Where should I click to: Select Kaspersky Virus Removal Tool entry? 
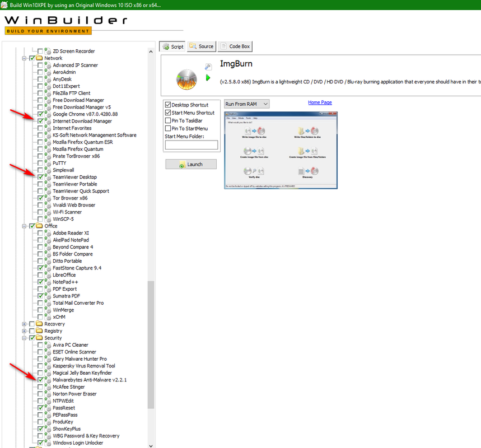coord(84,366)
